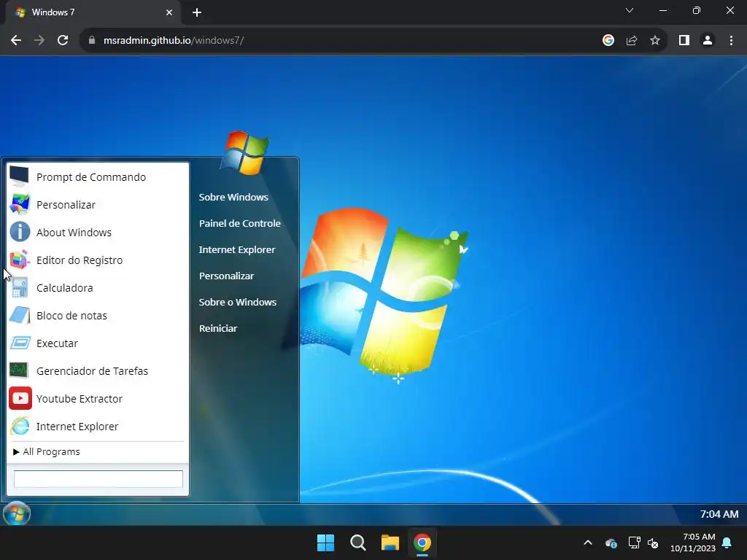The height and width of the screenshot is (560, 747).
Task: Click the Executar run icon
Action: point(20,343)
